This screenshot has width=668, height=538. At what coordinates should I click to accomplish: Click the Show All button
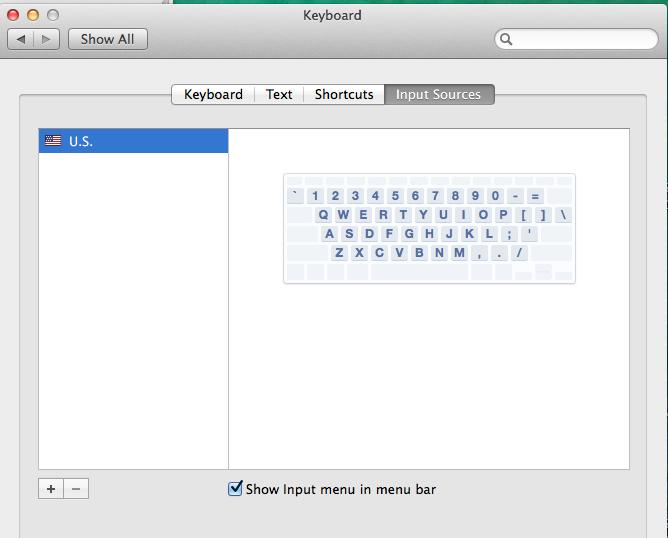(x=108, y=39)
